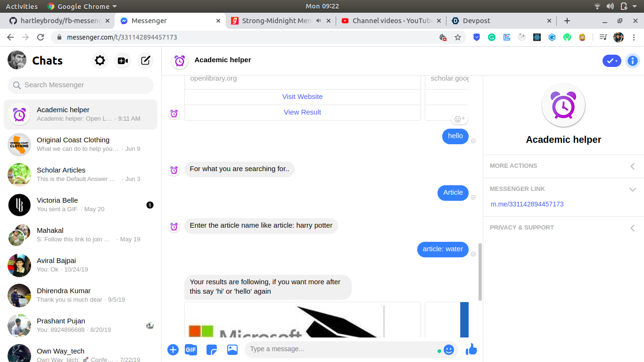
Task: Create a new video room
Action: pos(123,61)
